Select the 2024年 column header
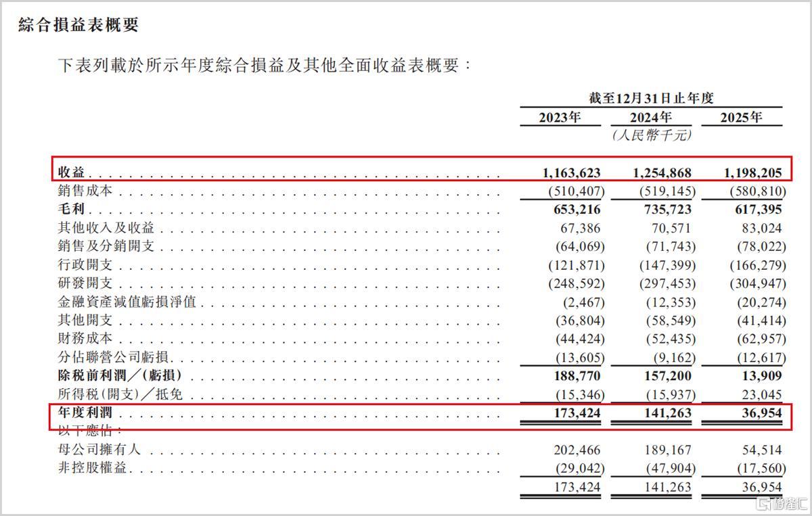This screenshot has height=516, width=812. coord(651,117)
